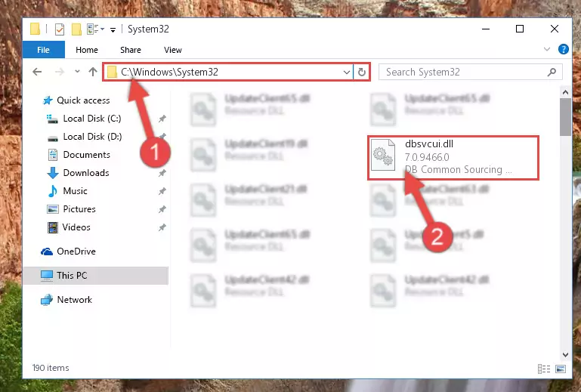
Task: Refresh the System32 folder view
Action: 362,72
